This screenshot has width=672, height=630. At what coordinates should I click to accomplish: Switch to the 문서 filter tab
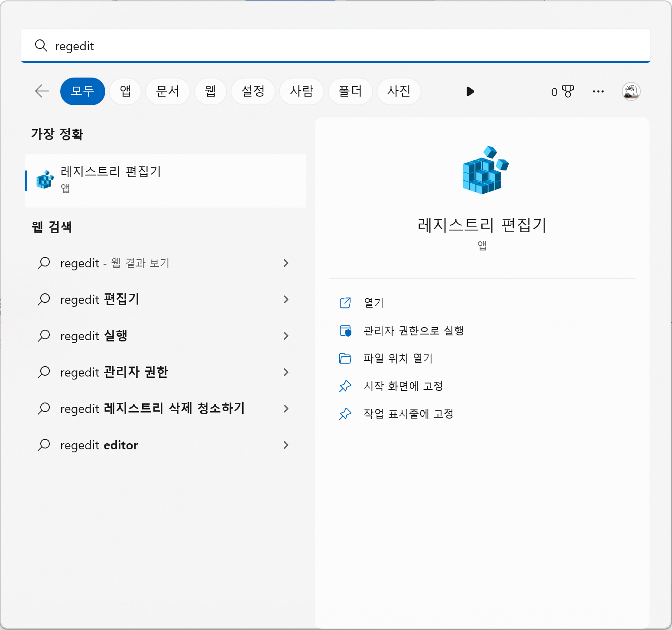point(168,91)
